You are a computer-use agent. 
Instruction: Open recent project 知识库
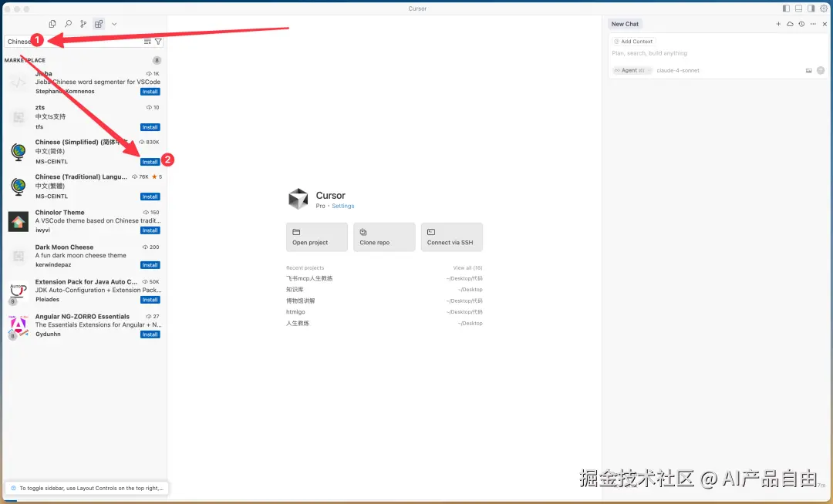(295, 290)
